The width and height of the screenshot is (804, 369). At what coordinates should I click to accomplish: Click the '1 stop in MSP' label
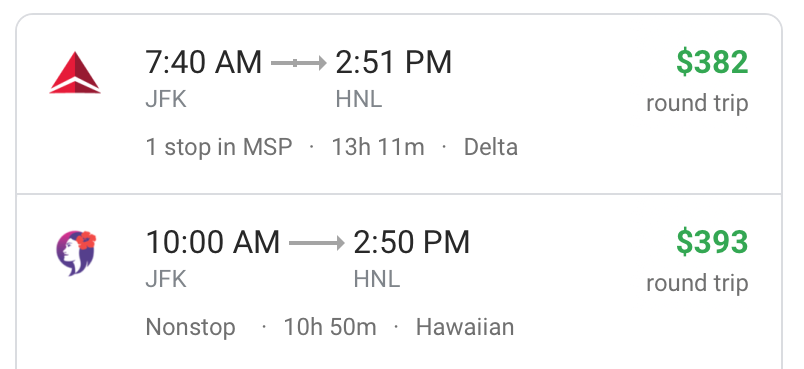(219, 148)
